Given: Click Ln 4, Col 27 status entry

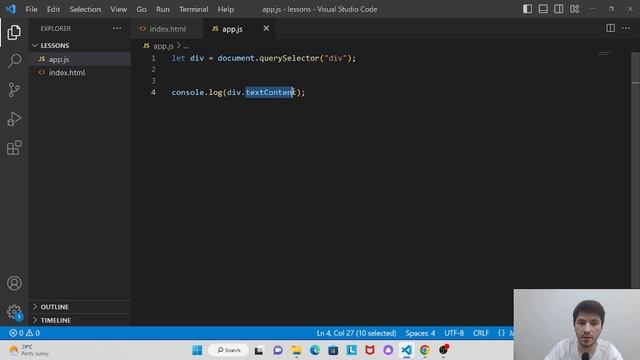Looking at the screenshot, I should pyautogui.click(x=356, y=333).
